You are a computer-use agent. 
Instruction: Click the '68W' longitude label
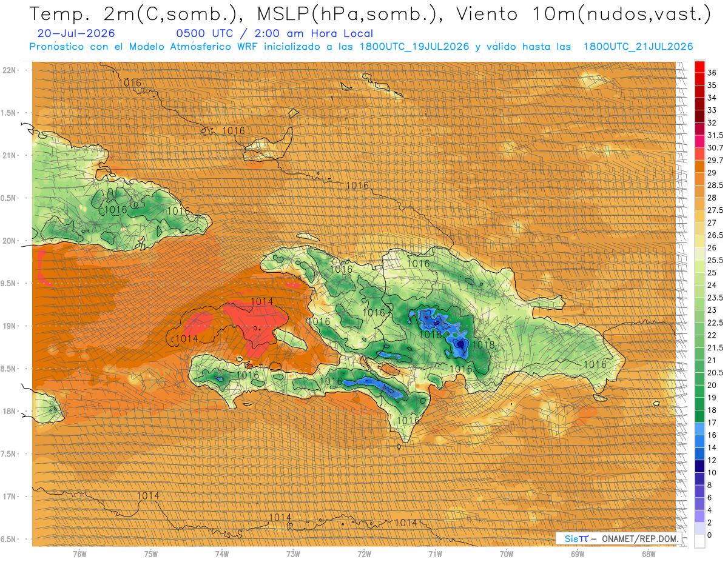click(649, 554)
